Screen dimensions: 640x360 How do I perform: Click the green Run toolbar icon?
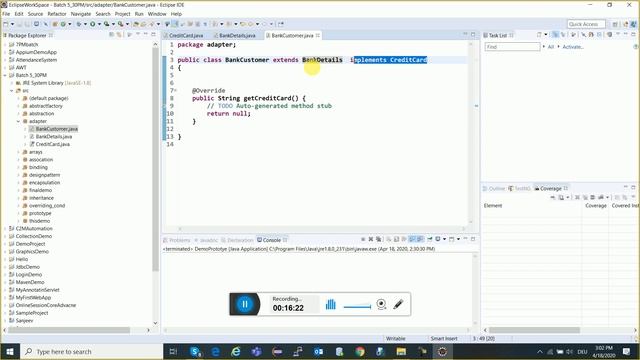(x=93, y=24)
